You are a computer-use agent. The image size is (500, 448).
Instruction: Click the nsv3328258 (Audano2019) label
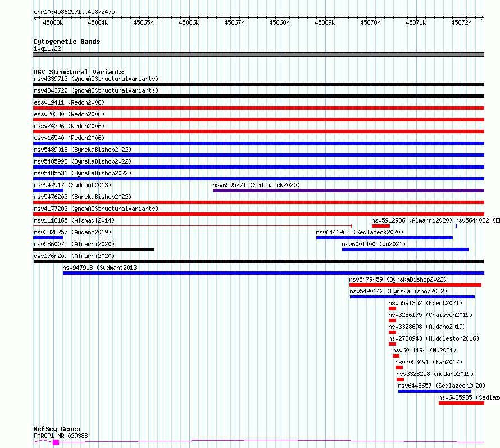point(435,374)
